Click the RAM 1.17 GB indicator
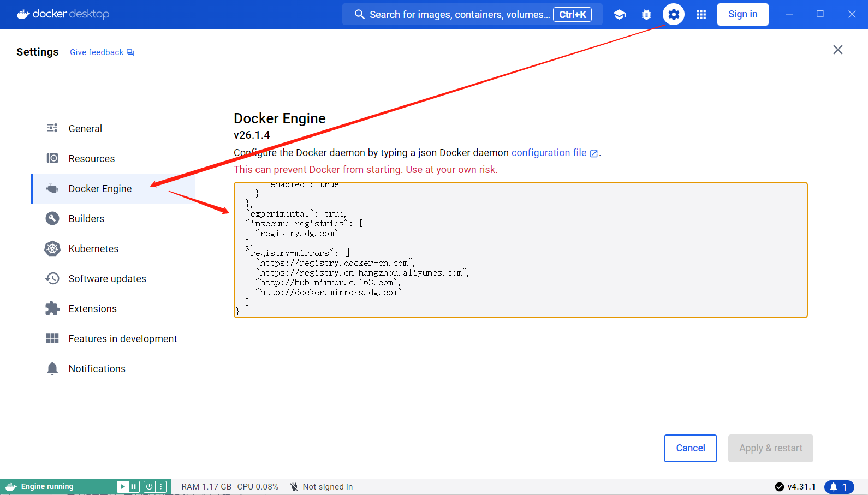This screenshot has width=868, height=495. 206,487
